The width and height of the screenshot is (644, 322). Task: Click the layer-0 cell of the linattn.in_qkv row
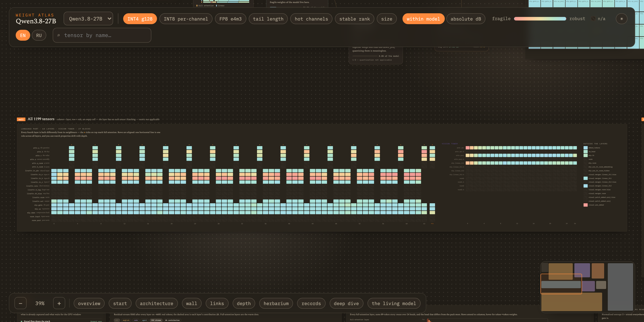click(54, 171)
